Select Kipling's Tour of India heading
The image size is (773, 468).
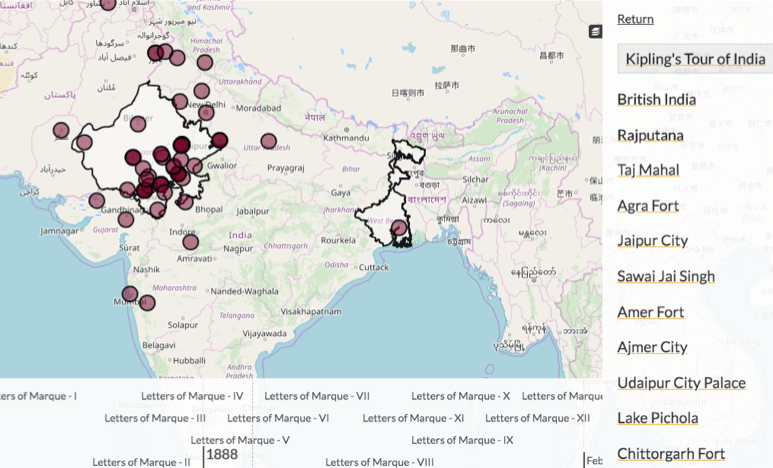(x=695, y=59)
